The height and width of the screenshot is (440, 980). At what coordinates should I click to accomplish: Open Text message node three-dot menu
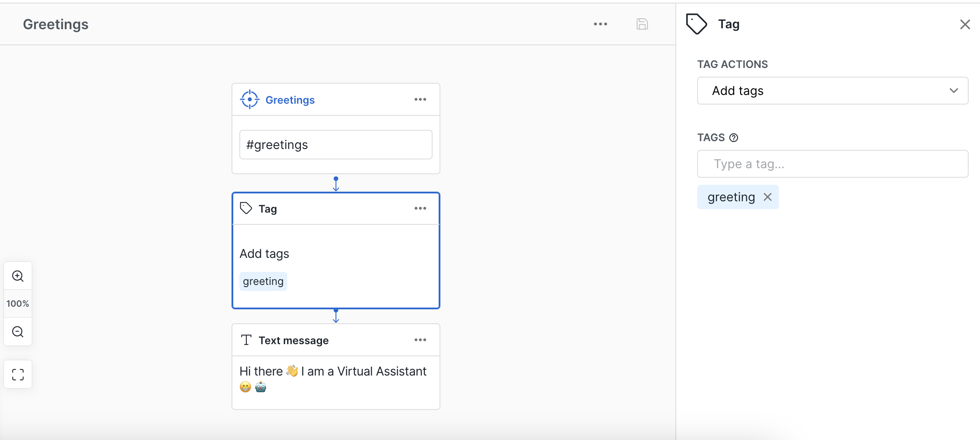click(420, 340)
